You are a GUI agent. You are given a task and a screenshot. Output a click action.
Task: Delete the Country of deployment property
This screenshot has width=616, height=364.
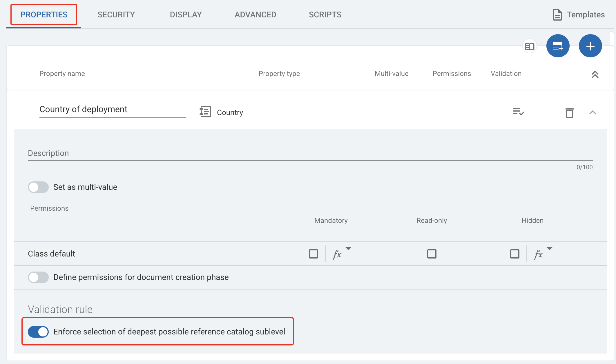(x=570, y=113)
